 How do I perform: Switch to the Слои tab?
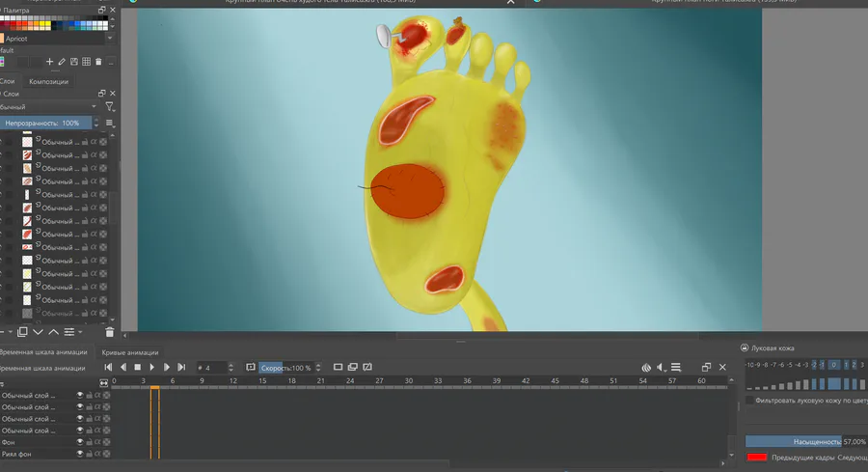click(8, 81)
